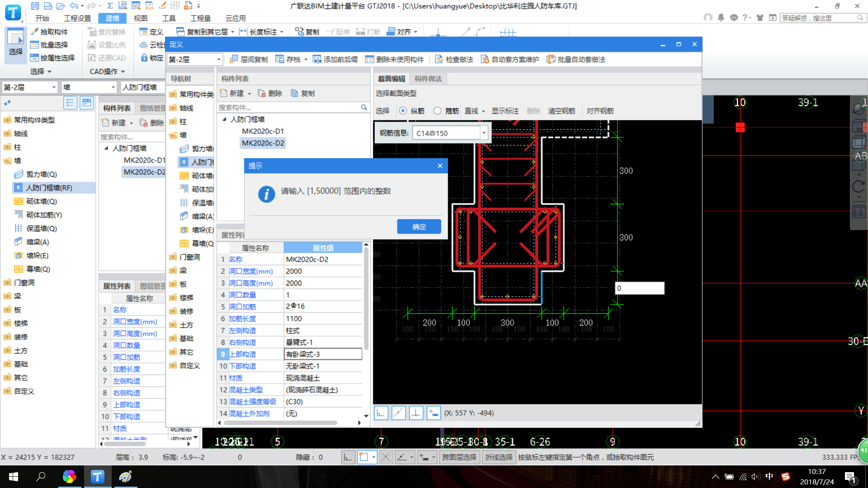Click the Σ summary calculation icon
Viewport: 868px width, 488px height.
pos(110,6)
